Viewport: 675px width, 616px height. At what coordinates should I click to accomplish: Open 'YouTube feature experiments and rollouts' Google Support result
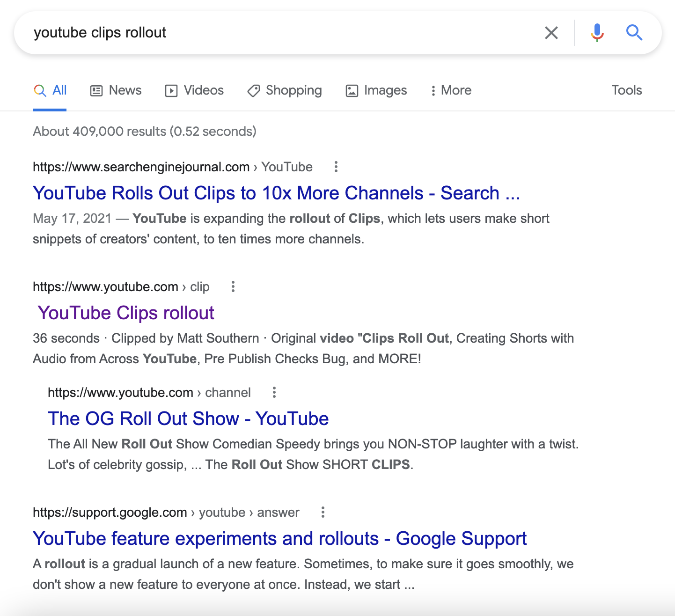(279, 538)
